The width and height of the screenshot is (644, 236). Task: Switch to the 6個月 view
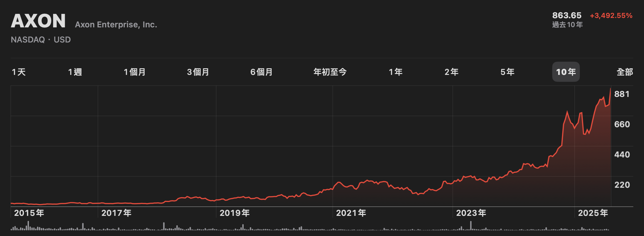pyautogui.click(x=261, y=72)
